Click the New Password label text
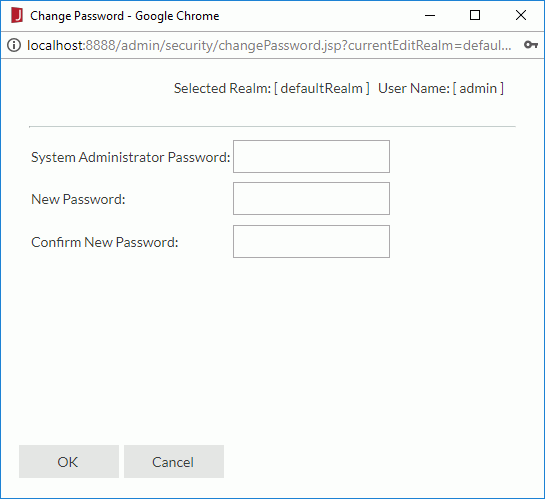 click(78, 199)
